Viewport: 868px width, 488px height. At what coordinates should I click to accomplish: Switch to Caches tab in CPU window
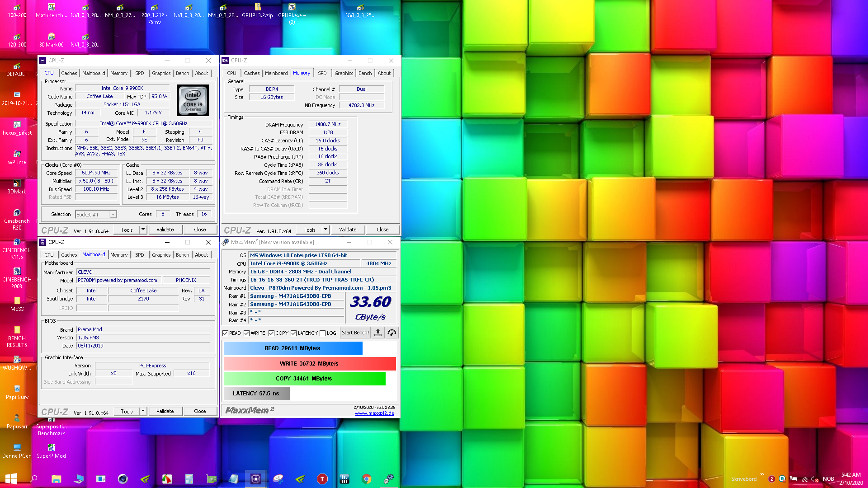(69, 73)
